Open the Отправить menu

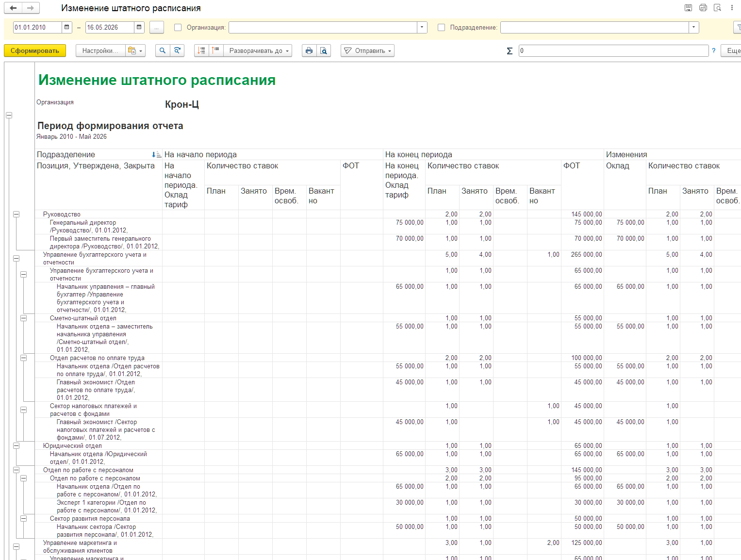[367, 50]
